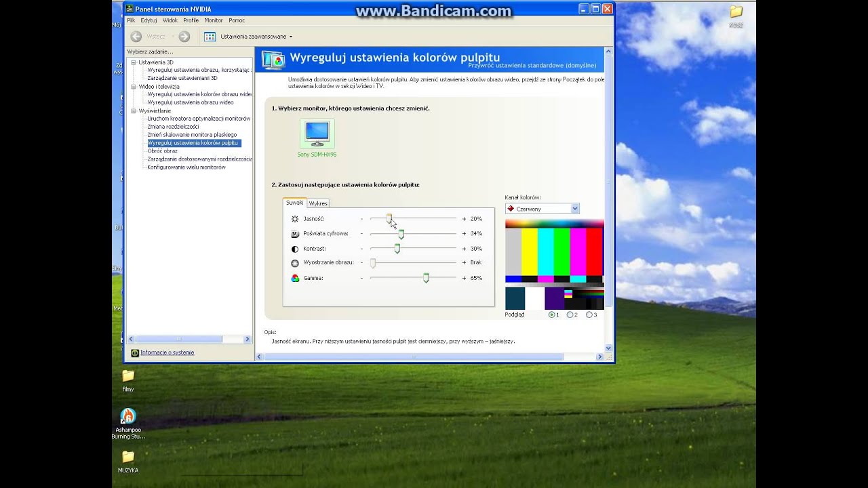
Task: Click the Sony SDM-HX95 monitor icon
Action: [317, 133]
